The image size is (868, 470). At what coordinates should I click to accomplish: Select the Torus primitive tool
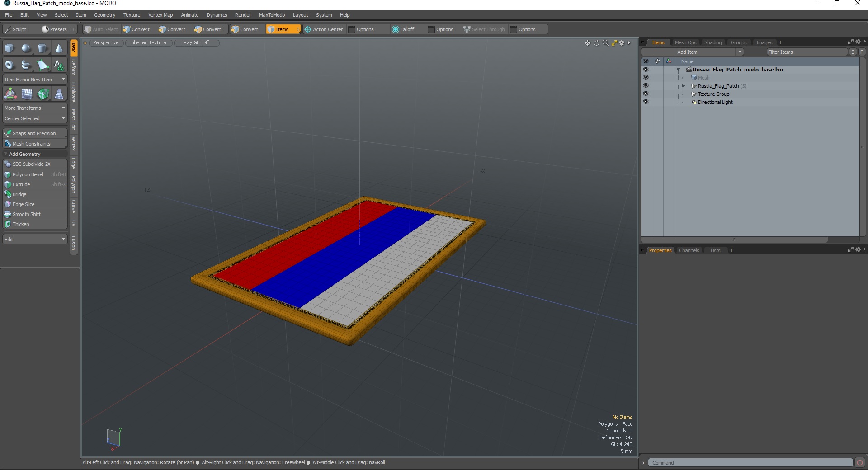9,65
